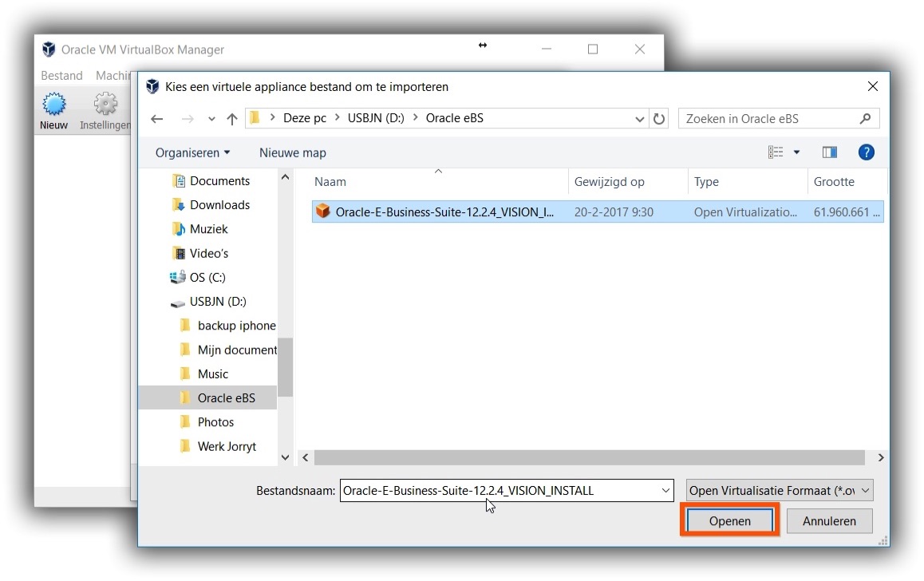924x581 pixels.
Task: Click Oracle eBS breadcrumb in address bar
Action: tap(454, 118)
